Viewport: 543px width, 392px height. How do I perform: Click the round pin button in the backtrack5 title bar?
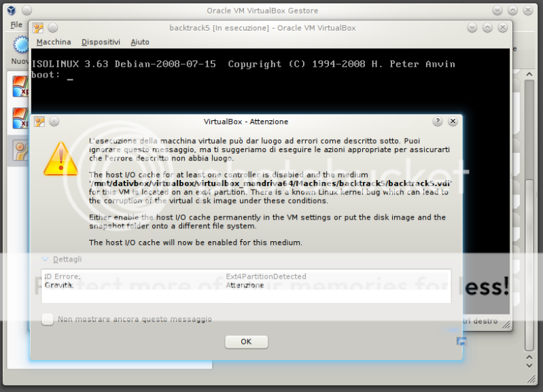(x=52, y=27)
